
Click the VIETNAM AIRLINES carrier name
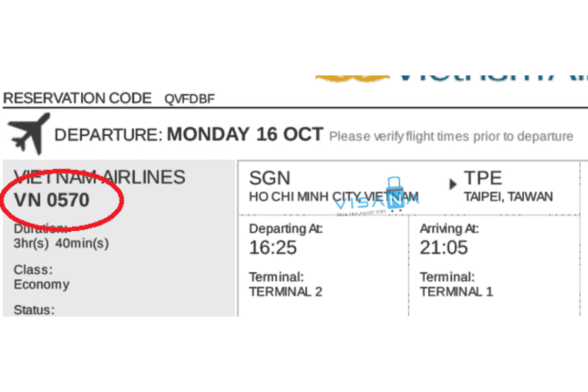pyautogui.click(x=100, y=177)
